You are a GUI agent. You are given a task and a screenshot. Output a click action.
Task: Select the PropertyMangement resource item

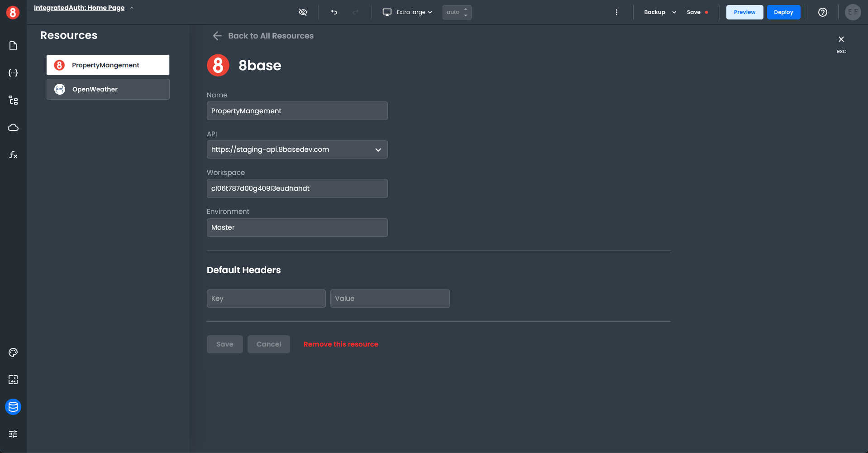108,65
